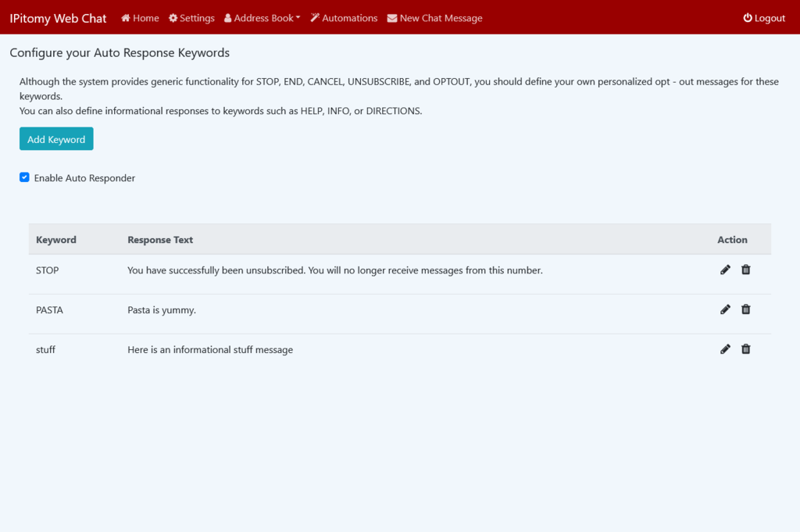Image resolution: width=800 pixels, height=532 pixels.
Task: Click the Enable Auto Responder label text
Action: (84, 178)
